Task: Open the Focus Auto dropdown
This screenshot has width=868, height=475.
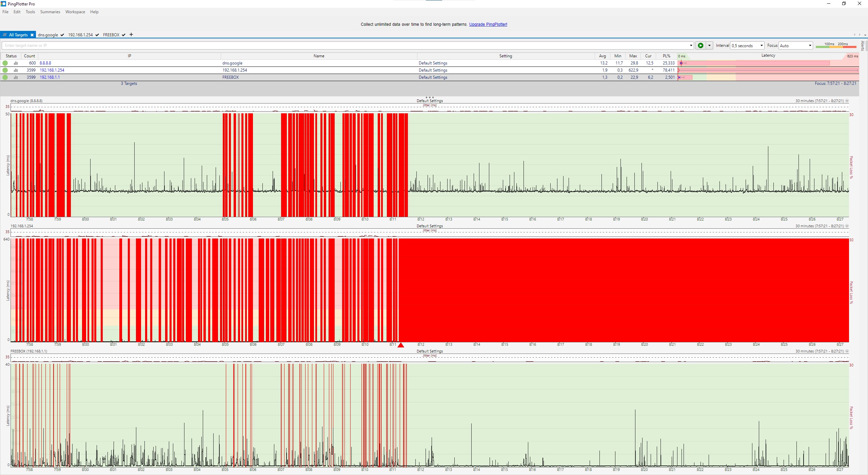Action: tap(810, 45)
